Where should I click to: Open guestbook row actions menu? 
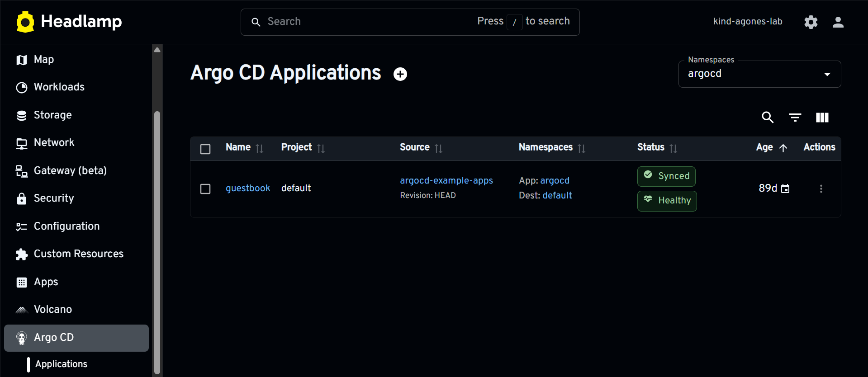pos(821,188)
